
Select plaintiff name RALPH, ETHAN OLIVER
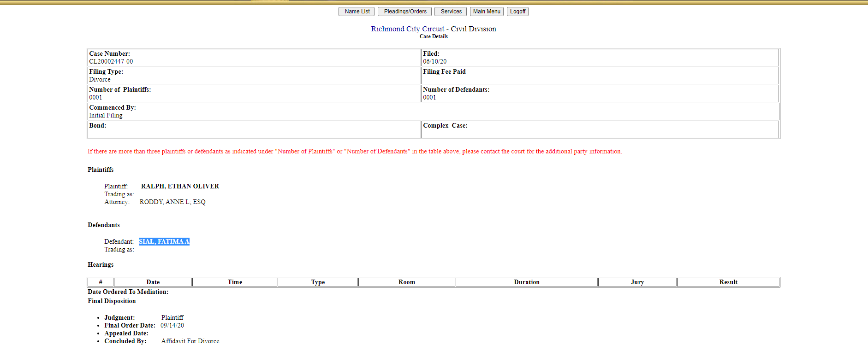180,186
